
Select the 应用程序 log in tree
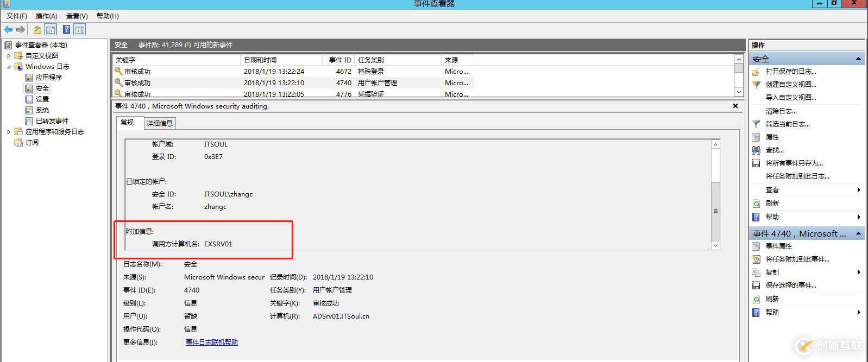[x=49, y=78]
